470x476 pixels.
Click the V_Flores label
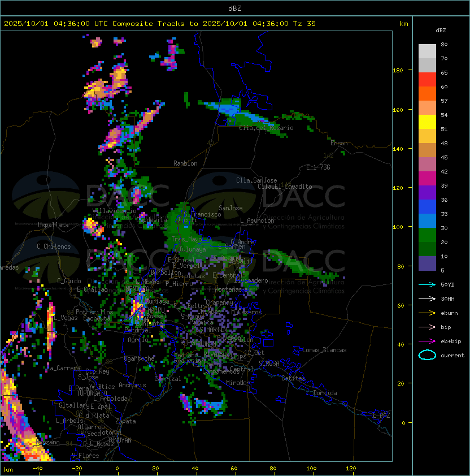tap(85, 456)
